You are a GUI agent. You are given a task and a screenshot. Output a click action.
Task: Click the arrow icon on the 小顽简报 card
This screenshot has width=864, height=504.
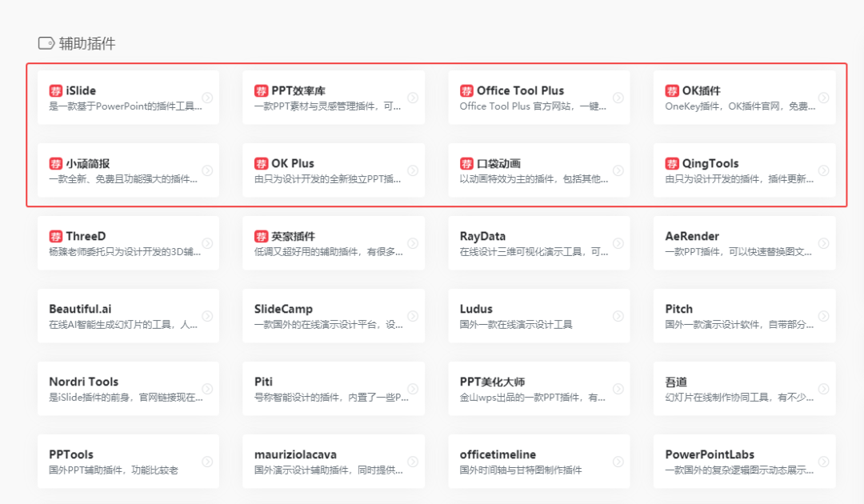207,170
